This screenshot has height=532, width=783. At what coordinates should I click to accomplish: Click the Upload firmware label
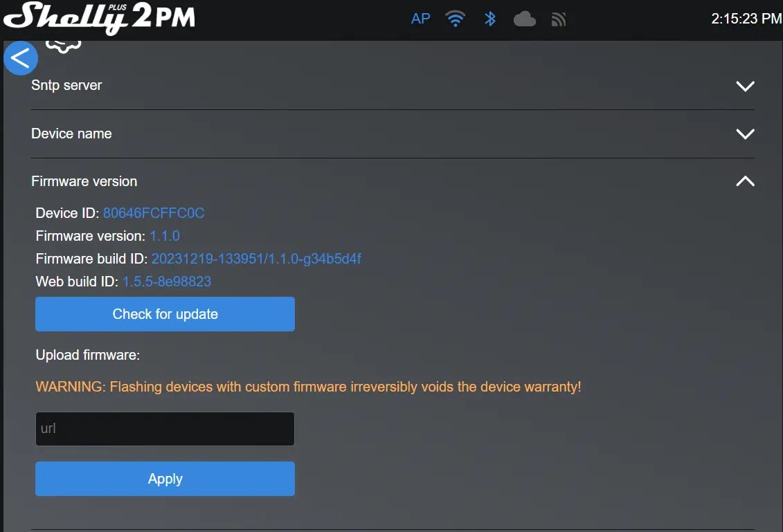click(88, 355)
